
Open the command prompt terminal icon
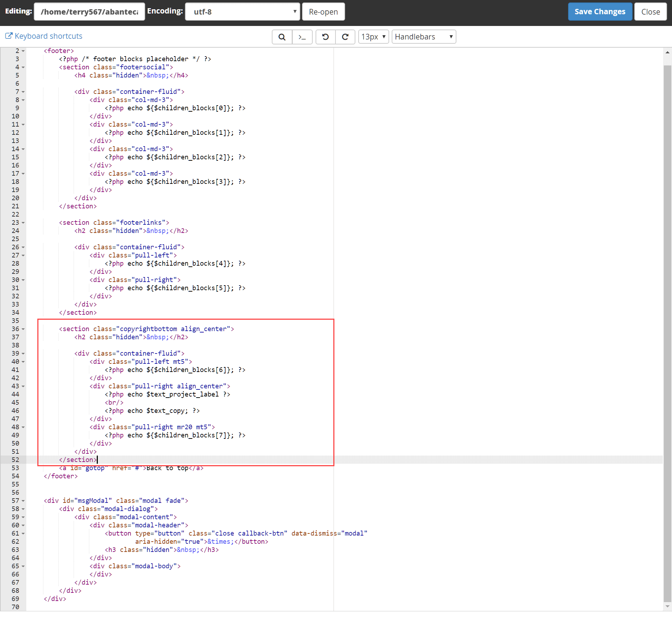pos(302,37)
